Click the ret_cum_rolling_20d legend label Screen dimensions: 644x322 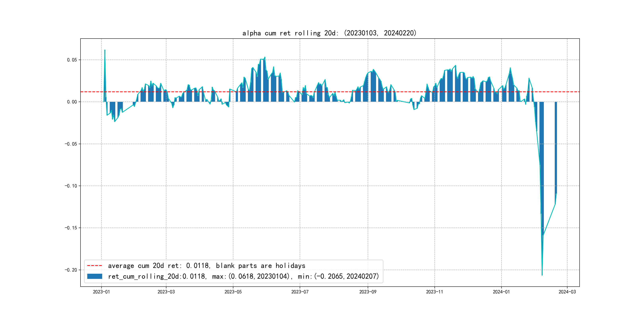(243, 276)
